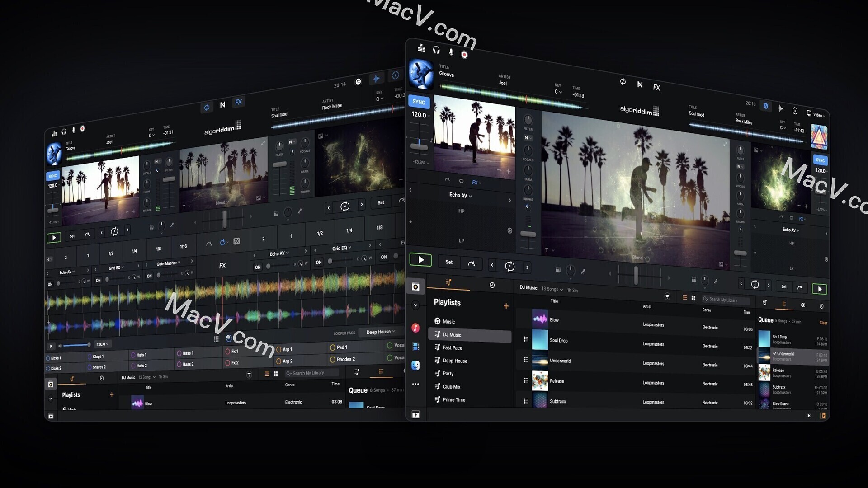
Task: Switch library to grid view icon
Action: point(693,297)
